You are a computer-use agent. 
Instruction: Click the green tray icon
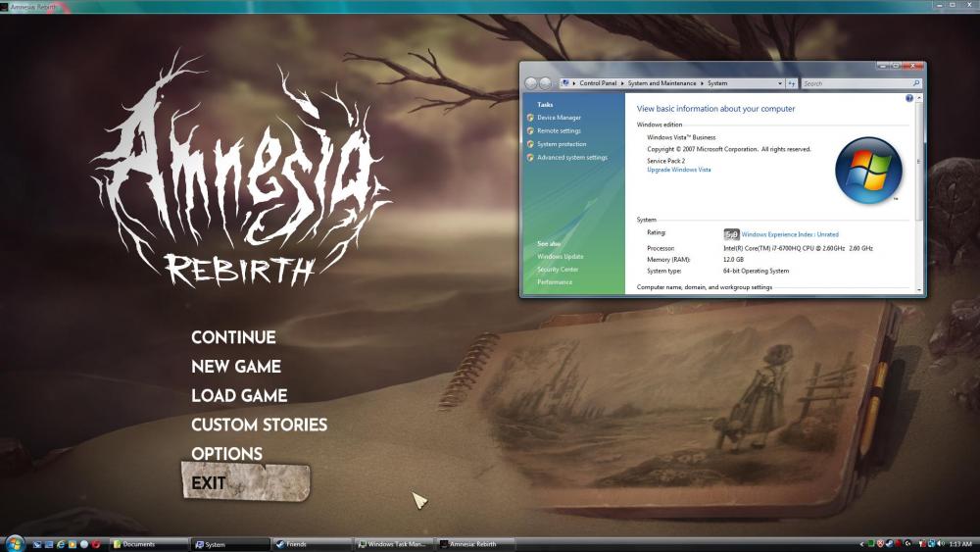point(870,544)
